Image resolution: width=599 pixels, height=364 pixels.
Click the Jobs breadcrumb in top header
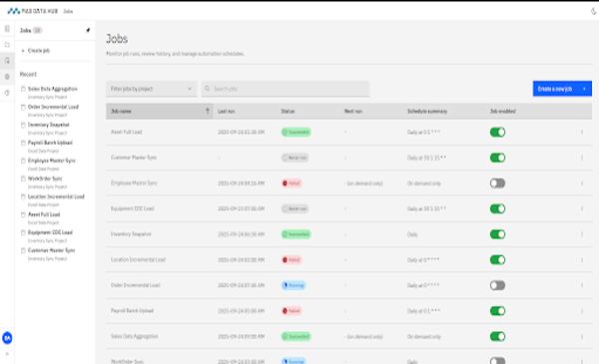pos(68,11)
